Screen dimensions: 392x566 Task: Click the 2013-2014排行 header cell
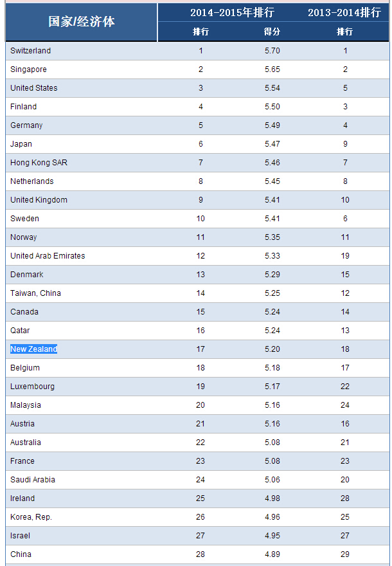344,12
